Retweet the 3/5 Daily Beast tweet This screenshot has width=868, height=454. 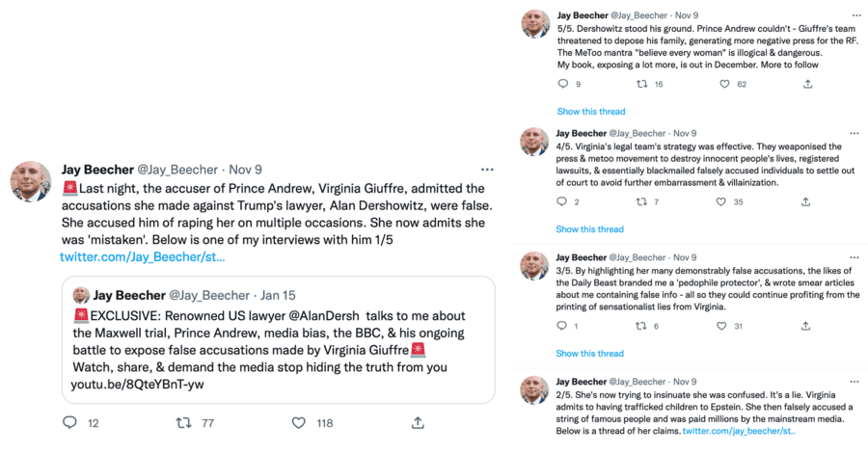(642, 326)
